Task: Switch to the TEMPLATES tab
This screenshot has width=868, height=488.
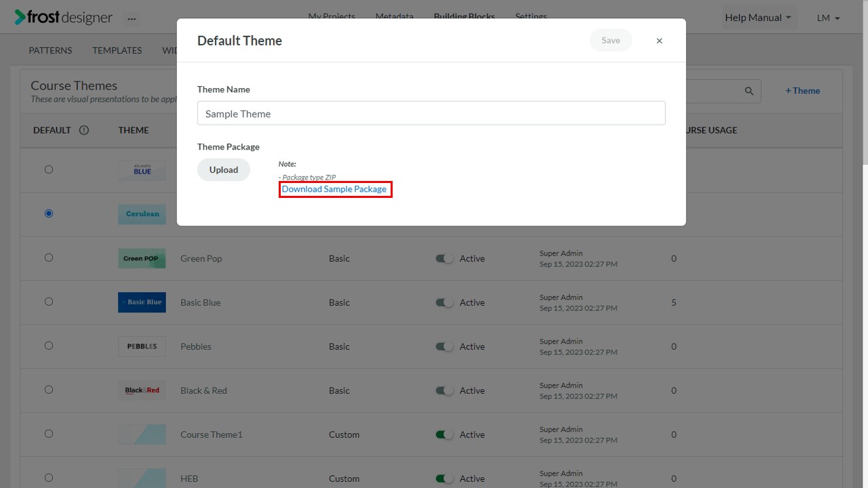Action: (117, 50)
